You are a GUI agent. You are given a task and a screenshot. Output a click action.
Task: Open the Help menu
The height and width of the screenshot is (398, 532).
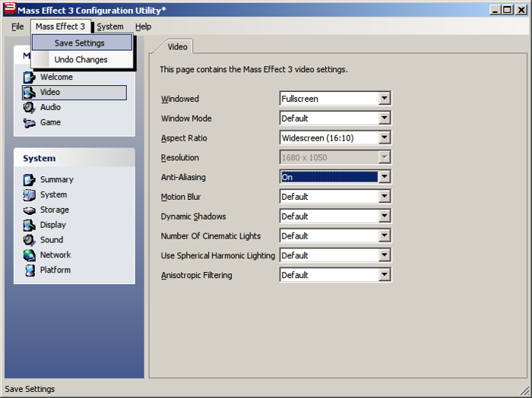(x=143, y=27)
